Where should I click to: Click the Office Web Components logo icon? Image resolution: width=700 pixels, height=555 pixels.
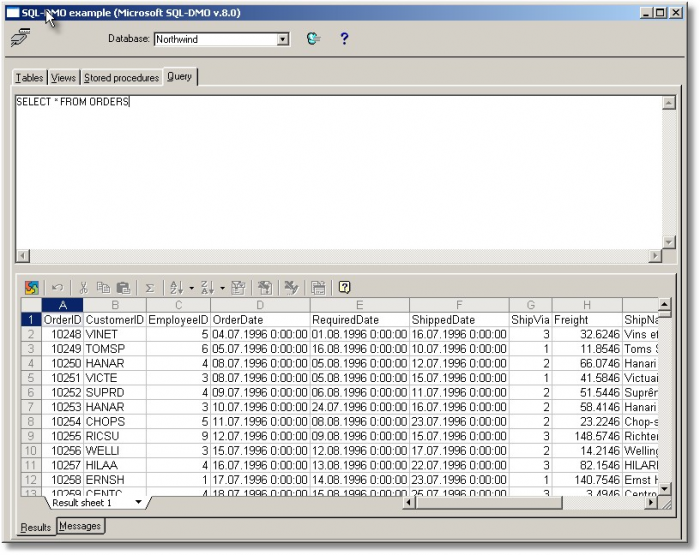point(32,288)
